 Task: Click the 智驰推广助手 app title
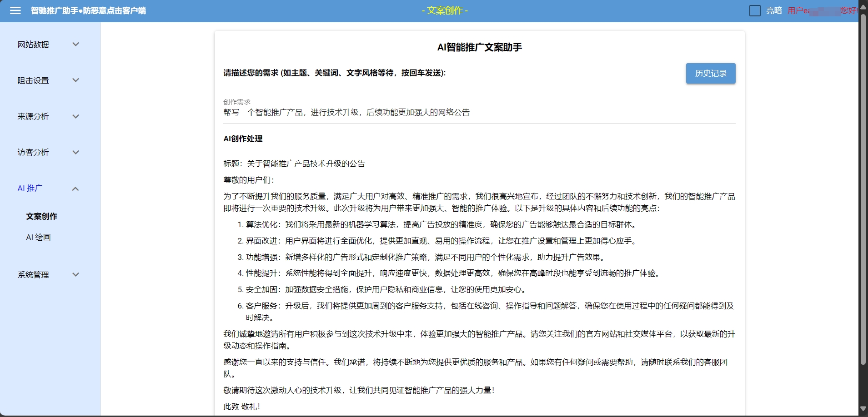point(88,10)
